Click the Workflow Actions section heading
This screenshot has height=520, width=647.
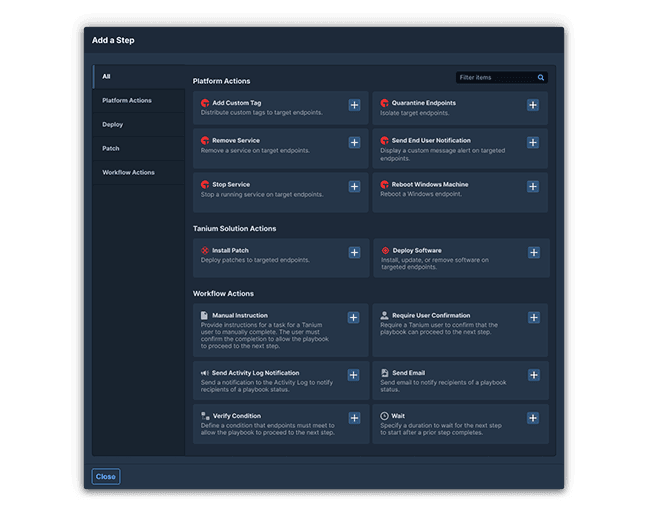click(223, 293)
